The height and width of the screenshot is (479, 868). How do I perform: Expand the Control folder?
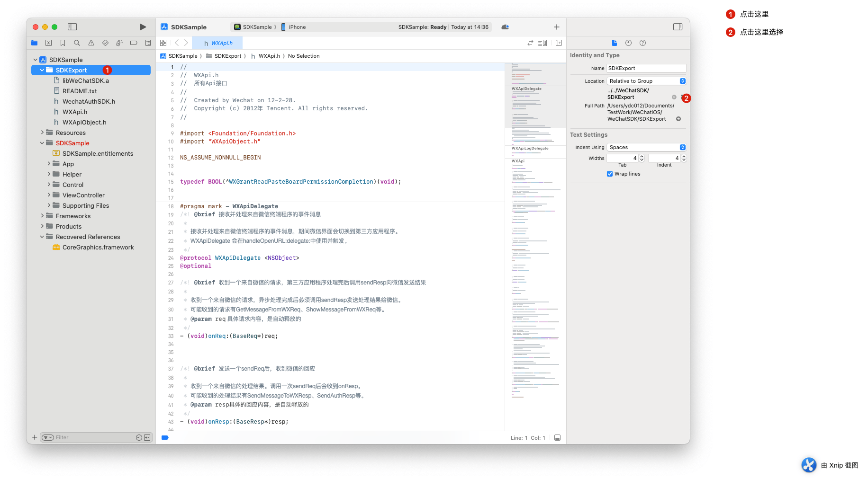click(49, 185)
